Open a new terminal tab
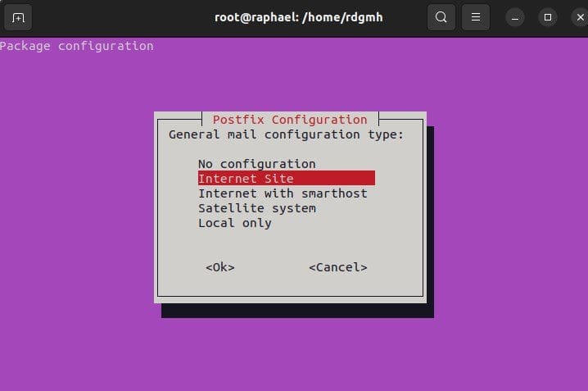Image resolution: width=588 pixels, height=391 pixels. click(18, 17)
